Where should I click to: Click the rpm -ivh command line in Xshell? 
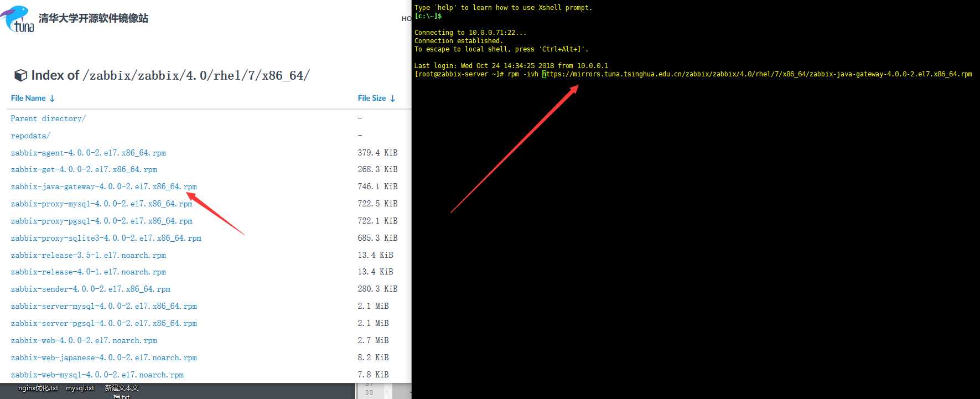point(693,74)
